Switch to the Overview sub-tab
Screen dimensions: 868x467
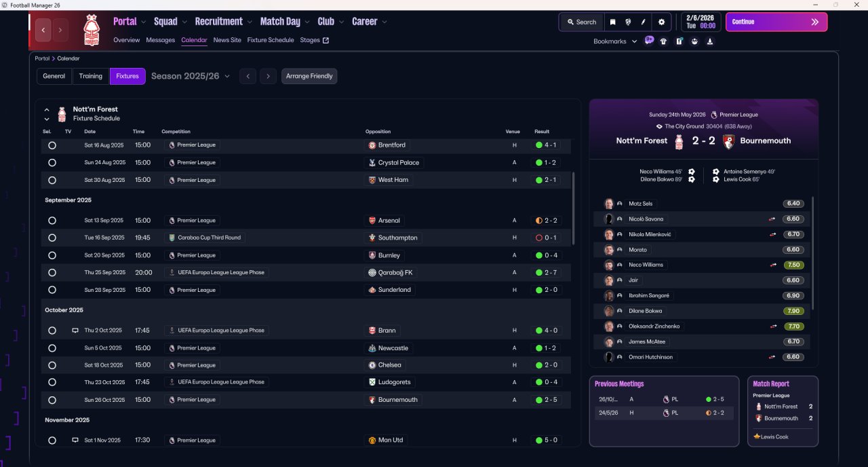[x=127, y=40]
